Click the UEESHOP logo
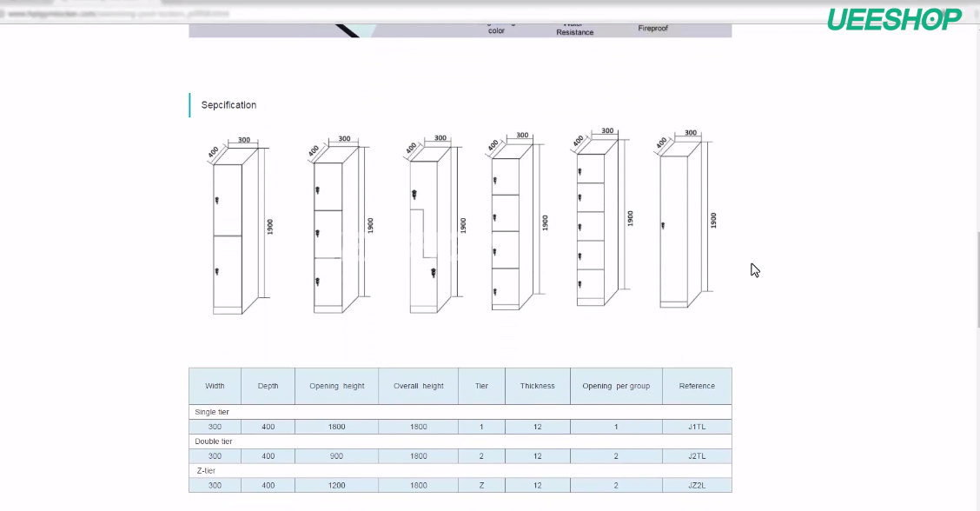Viewport: 980px width, 511px height. (894, 18)
